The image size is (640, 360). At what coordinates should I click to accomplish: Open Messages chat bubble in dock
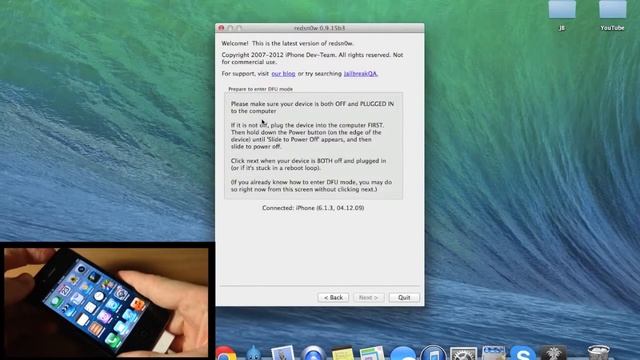[402, 353]
